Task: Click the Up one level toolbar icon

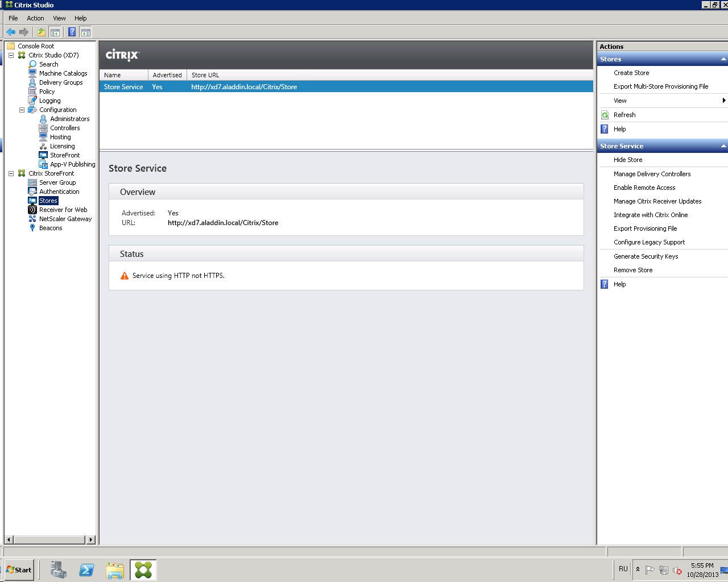Action: pyautogui.click(x=42, y=32)
